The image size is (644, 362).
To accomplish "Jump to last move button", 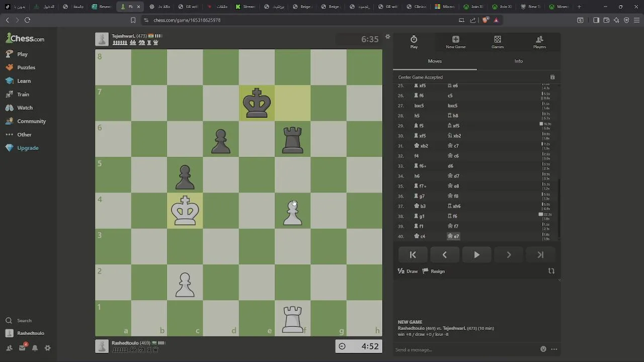I will 540,255.
